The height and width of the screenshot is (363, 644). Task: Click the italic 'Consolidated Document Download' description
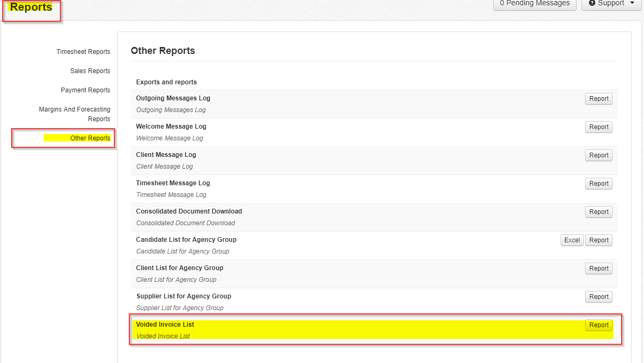(185, 223)
